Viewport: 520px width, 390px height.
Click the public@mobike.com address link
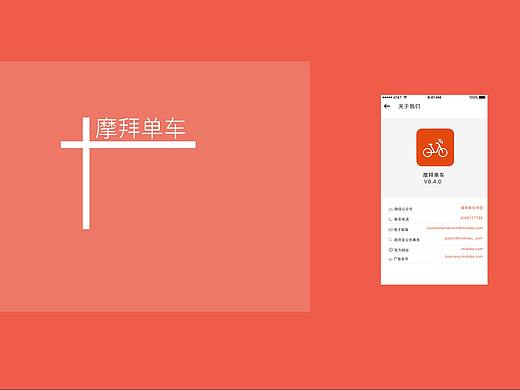(x=464, y=238)
